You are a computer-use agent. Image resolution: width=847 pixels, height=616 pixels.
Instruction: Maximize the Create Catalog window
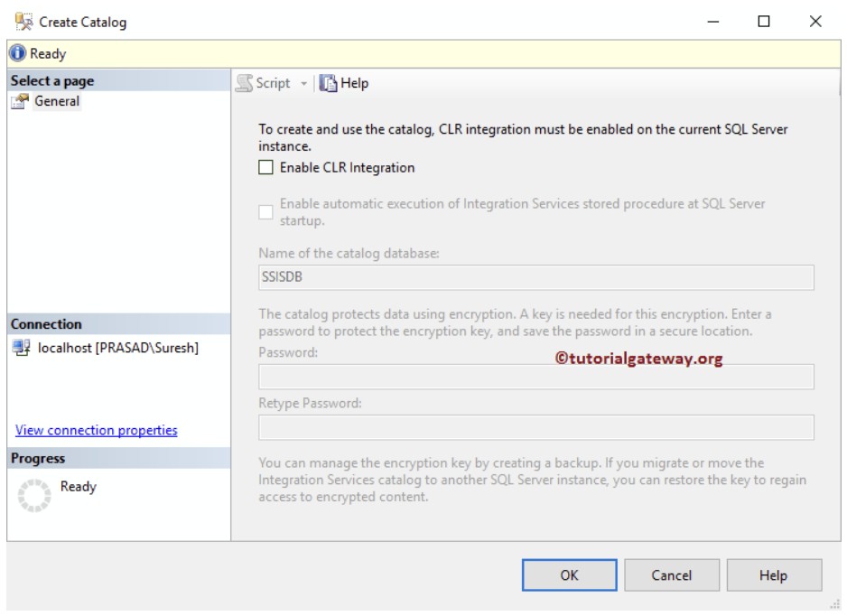pyautogui.click(x=764, y=22)
